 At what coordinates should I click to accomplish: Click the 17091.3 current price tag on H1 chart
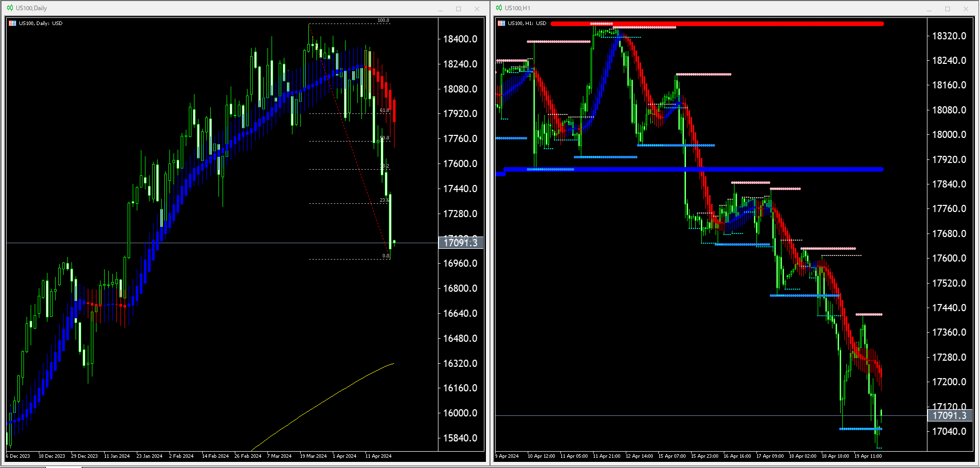tap(950, 415)
